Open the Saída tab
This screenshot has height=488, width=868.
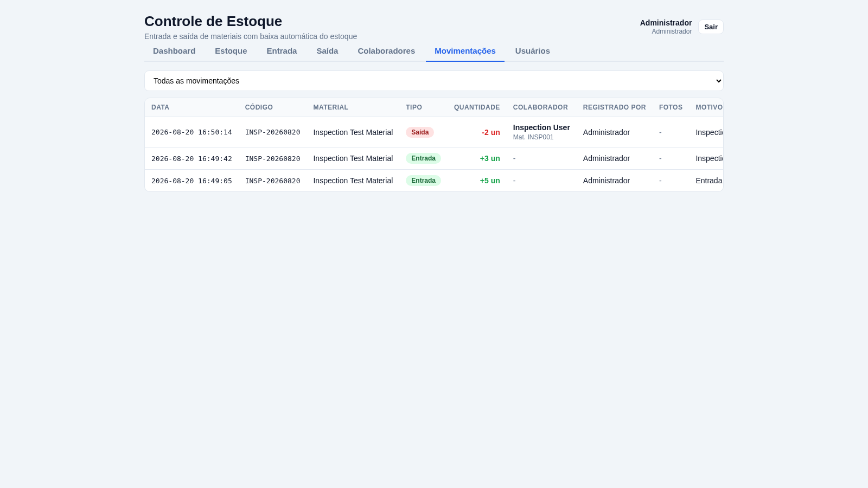pyautogui.click(x=327, y=51)
